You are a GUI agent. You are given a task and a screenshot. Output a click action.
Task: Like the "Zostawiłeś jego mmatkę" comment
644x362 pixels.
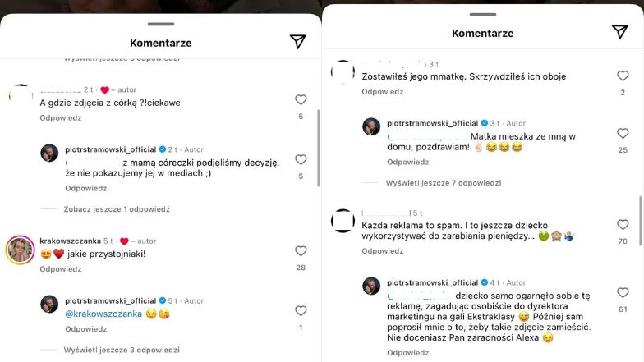(x=623, y=76)
